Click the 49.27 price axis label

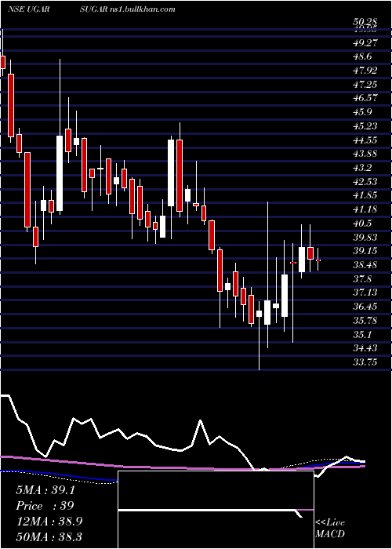click(366, 42)
